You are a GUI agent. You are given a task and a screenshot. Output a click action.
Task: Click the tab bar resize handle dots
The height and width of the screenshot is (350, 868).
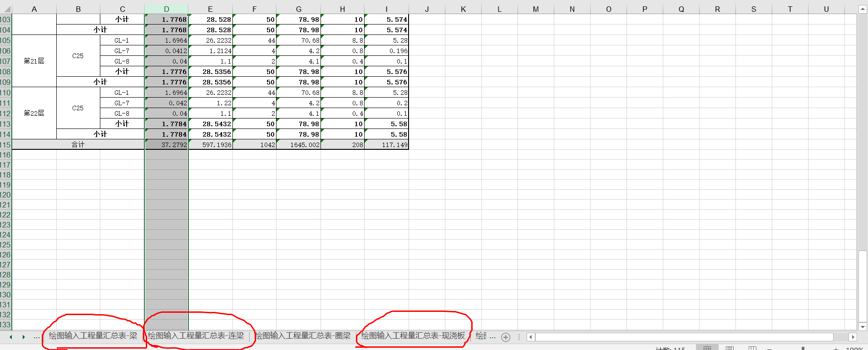tap(519, 337)
